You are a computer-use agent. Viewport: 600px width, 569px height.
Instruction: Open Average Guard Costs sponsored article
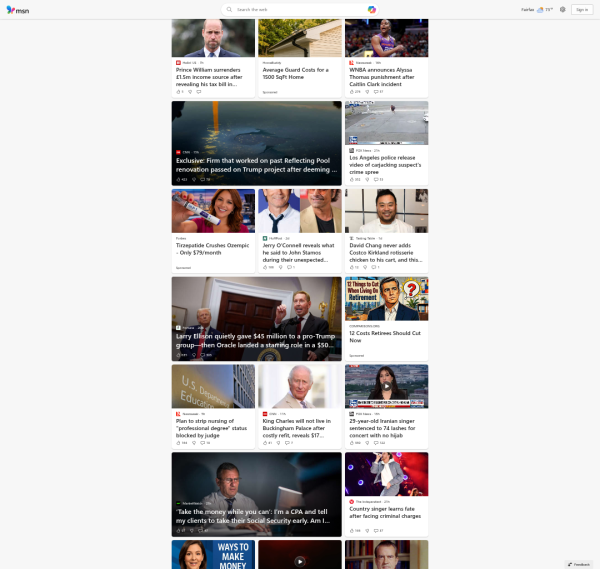295,73
